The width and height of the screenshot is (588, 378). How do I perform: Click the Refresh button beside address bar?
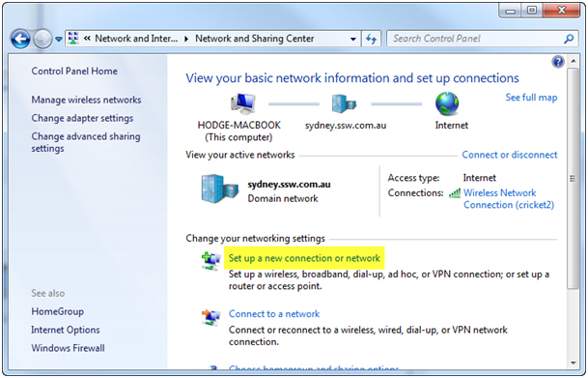(x=372, y=39)
